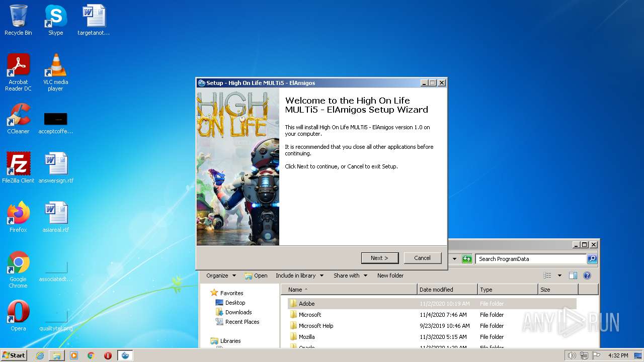Open File Explorer taskbar button
The width and height of the screenshot is (644, 362).
57,355
